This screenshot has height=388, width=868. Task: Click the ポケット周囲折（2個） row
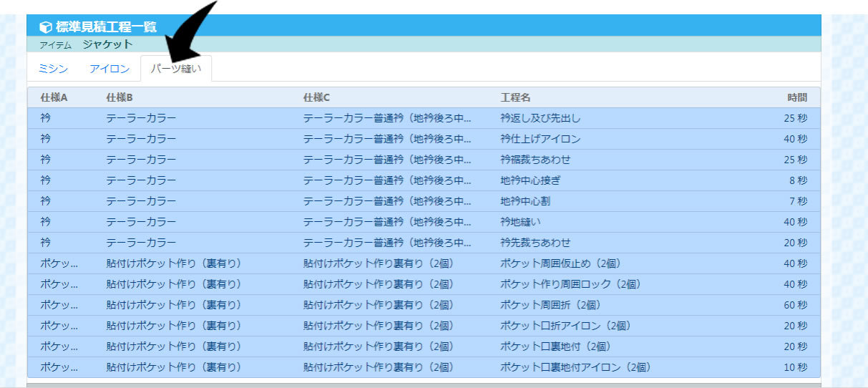tap(550, 305)
